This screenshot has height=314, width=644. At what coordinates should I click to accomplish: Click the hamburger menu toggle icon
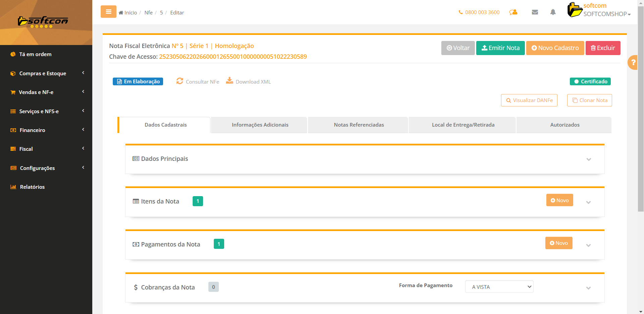(x=108, y=12)
